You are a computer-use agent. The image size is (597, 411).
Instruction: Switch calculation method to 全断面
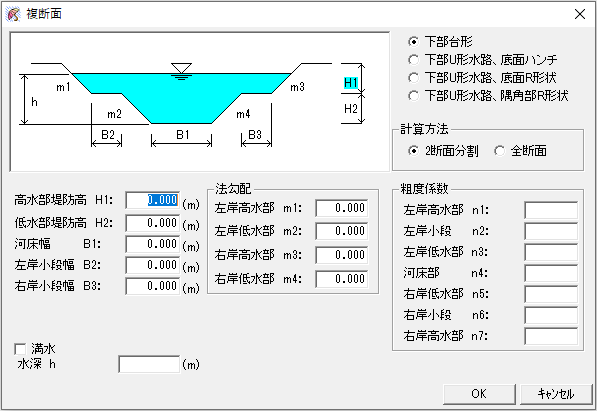(520, 151)
